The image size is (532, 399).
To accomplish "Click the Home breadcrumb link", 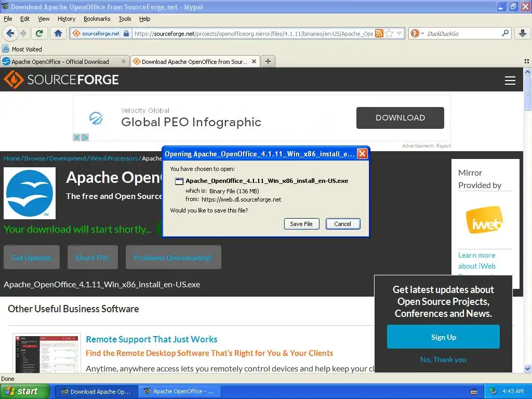I will (12, 158).
